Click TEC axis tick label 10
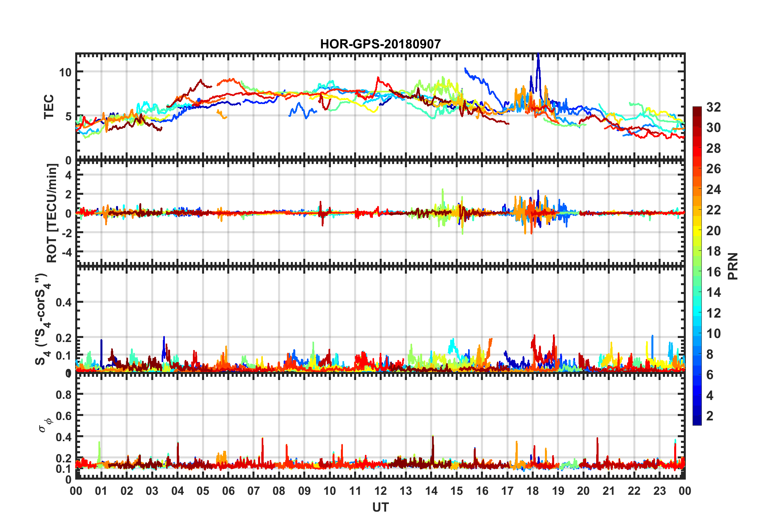The height and width of the screenshot is (532, 761). click(x=65, y=72)
